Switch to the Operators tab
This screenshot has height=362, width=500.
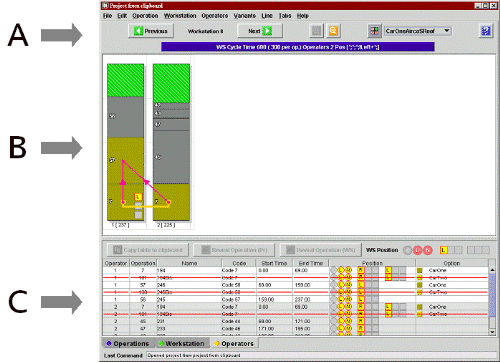point(234,343)
